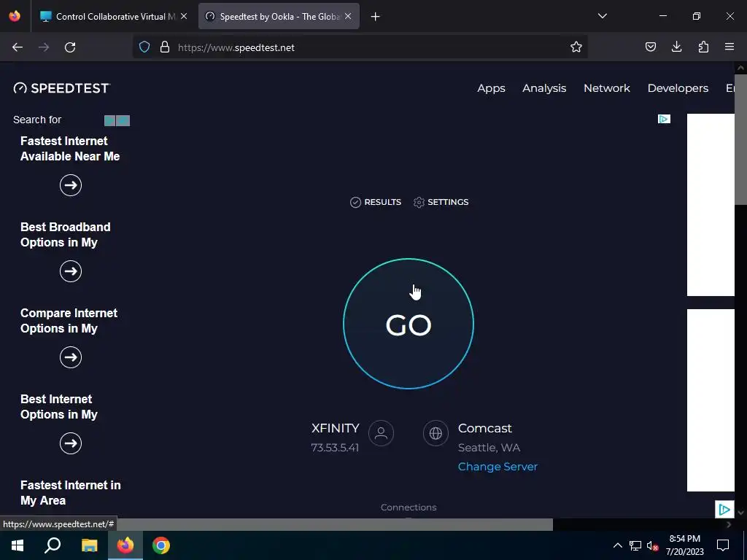The image size is (747, 560).
Task: Click the Search for ad label
Action: coord(37,120)
